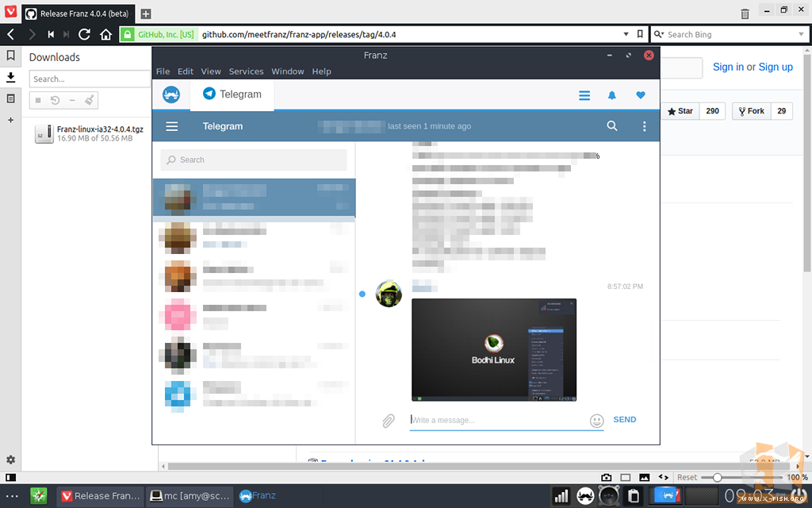Select the Telegram service tab
The height and width of the screenshot is (508, 812).
(232, 95)
